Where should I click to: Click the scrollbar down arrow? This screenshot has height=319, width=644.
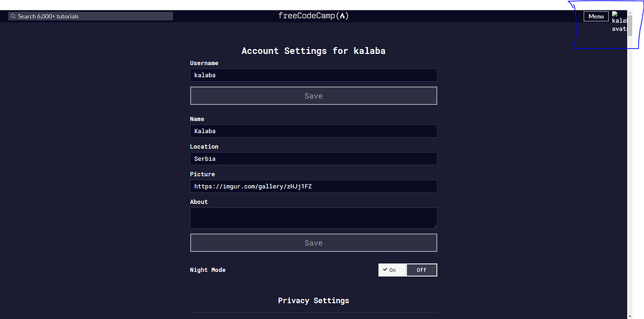tap(630, 315)
